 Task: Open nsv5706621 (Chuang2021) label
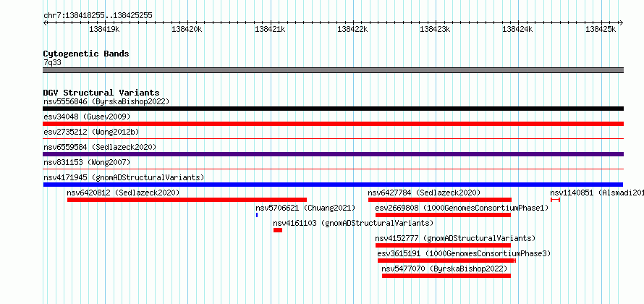305,208
